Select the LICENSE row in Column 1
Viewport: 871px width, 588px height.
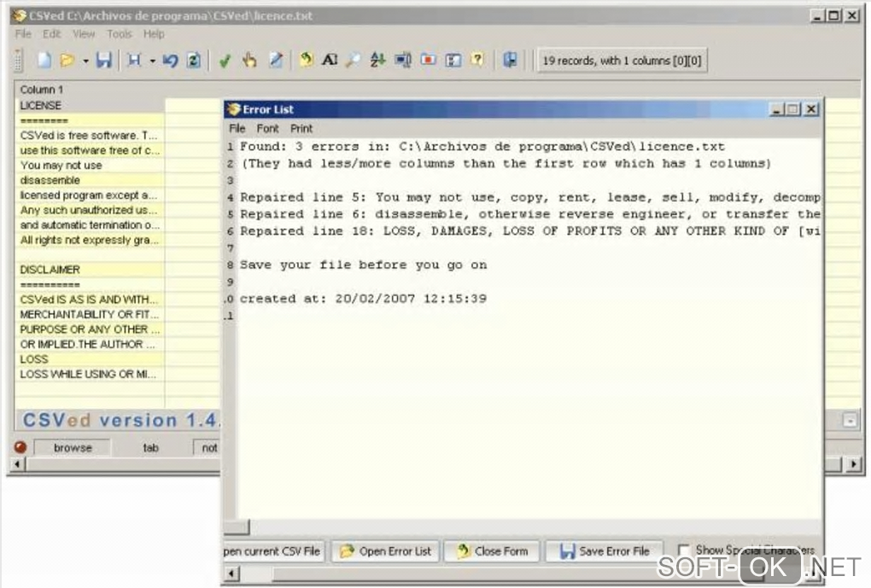tap(91, 106)
